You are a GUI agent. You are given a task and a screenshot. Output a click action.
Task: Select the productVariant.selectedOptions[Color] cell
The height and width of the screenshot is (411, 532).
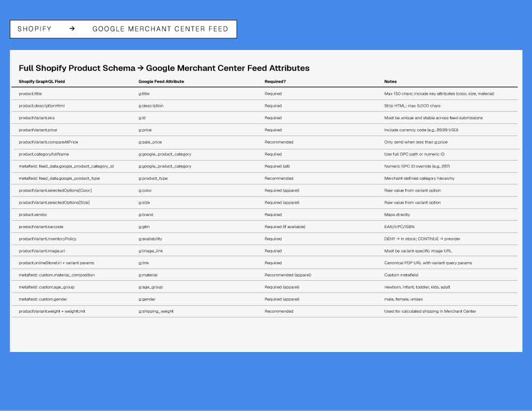coord(55,190)
